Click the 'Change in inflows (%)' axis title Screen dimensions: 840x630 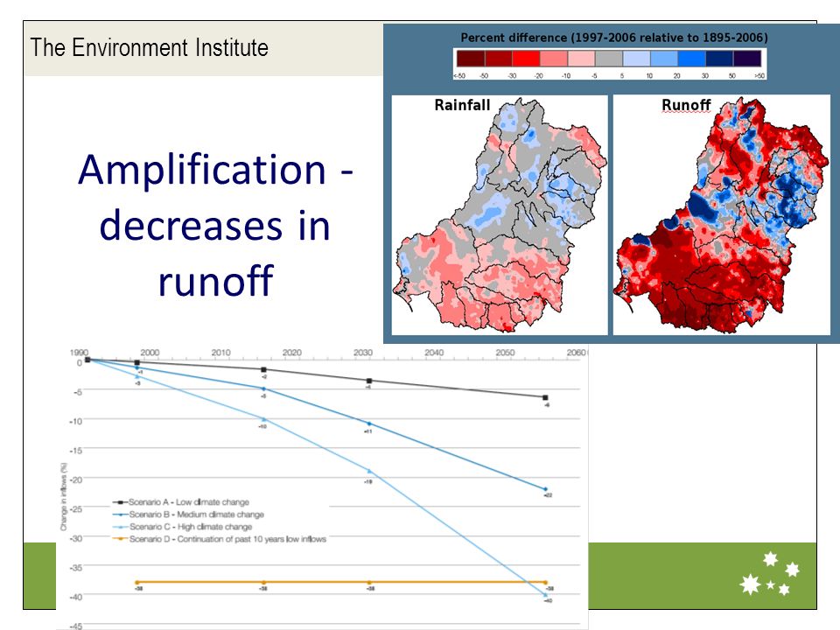pyautogui.click(x=63, y=497)
